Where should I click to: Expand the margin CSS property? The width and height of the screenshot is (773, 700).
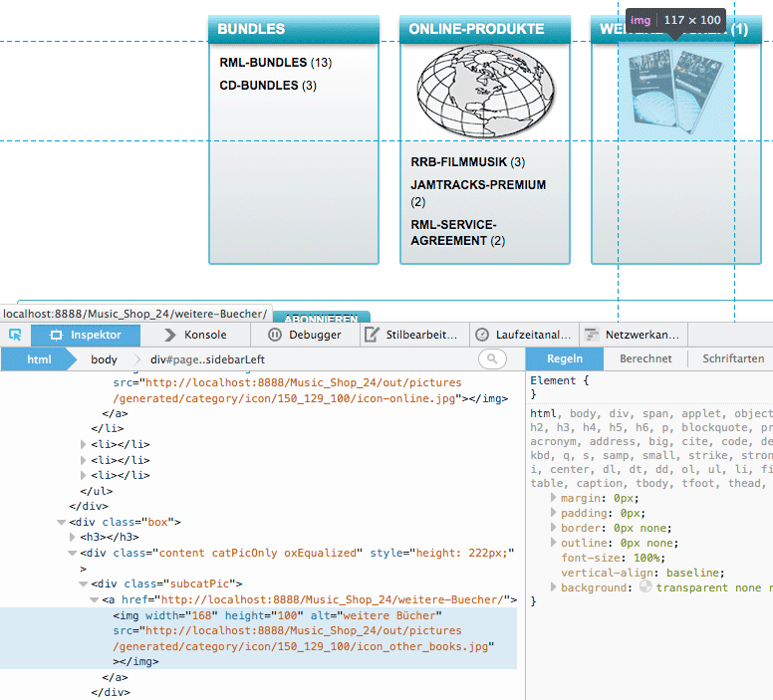click(x=554, y=497)
